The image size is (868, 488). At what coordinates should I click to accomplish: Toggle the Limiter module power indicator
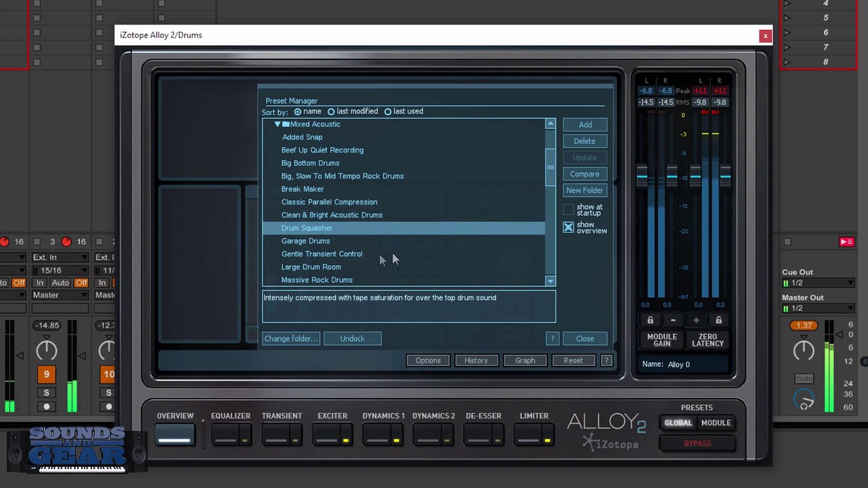coord(547,441)
